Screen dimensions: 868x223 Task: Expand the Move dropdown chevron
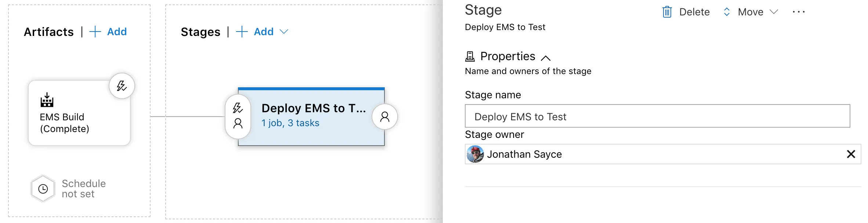(774, 12)
